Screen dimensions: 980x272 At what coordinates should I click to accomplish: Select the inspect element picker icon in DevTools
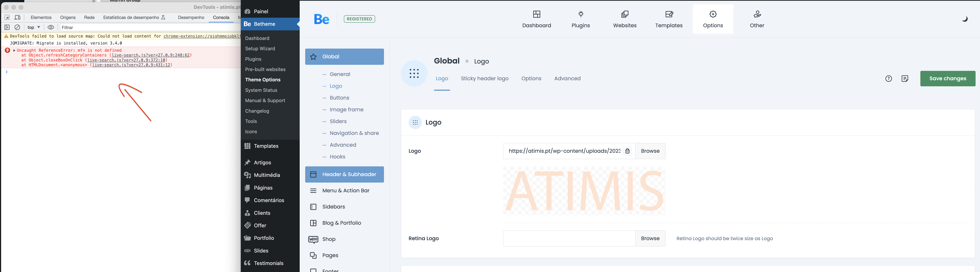tap(7, 17)
